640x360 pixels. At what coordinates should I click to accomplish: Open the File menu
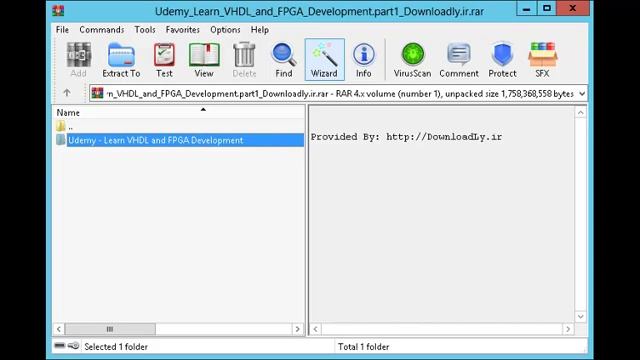click(62, 30)
